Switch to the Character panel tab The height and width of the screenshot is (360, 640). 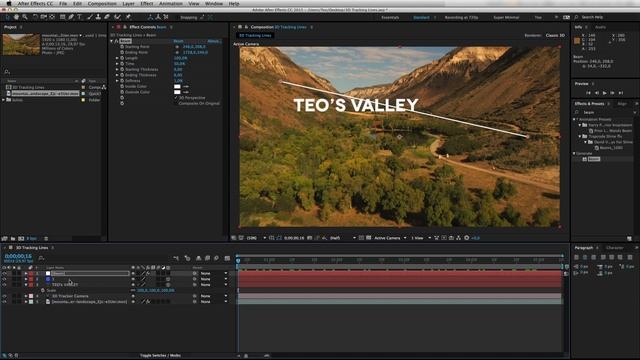point(614,248)
